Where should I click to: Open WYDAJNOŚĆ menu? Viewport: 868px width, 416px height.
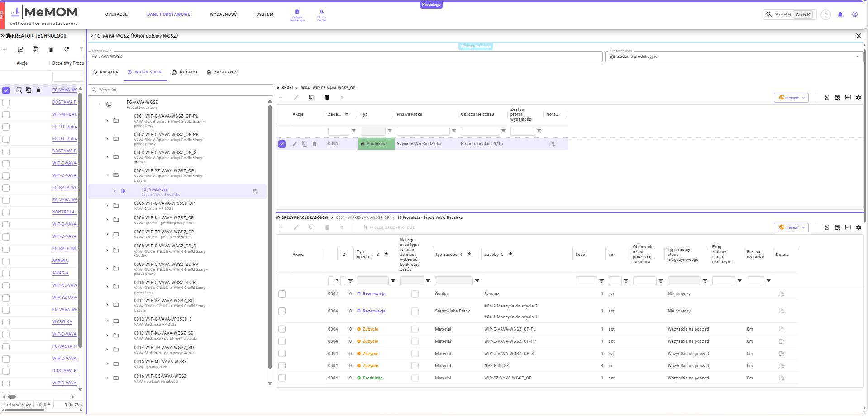(223, 14)
